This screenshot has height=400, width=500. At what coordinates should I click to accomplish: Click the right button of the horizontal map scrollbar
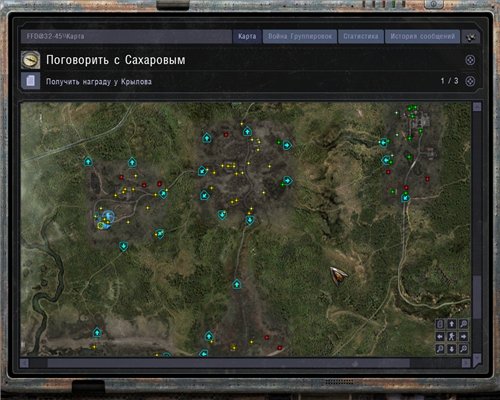tap(466, 363)
